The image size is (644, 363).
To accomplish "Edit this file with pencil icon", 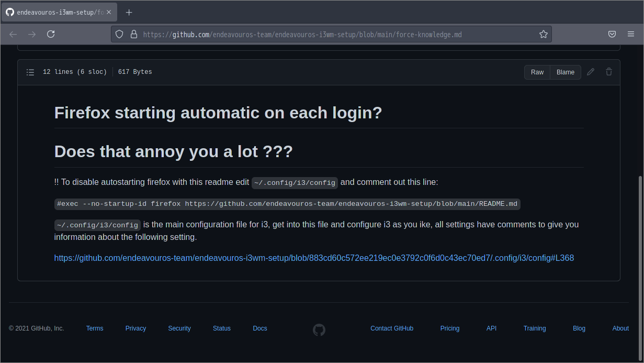I will tap(591, 72).
